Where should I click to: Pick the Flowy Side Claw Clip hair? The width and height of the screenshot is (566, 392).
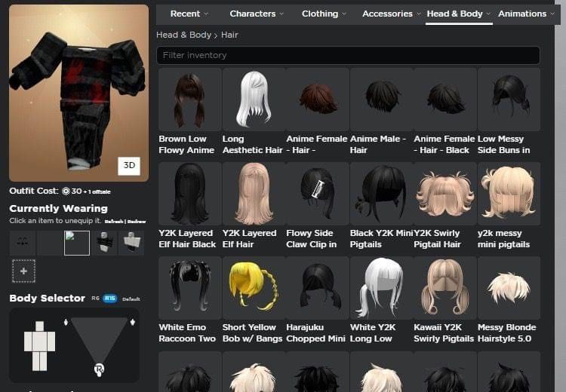(x=317, y=194)
